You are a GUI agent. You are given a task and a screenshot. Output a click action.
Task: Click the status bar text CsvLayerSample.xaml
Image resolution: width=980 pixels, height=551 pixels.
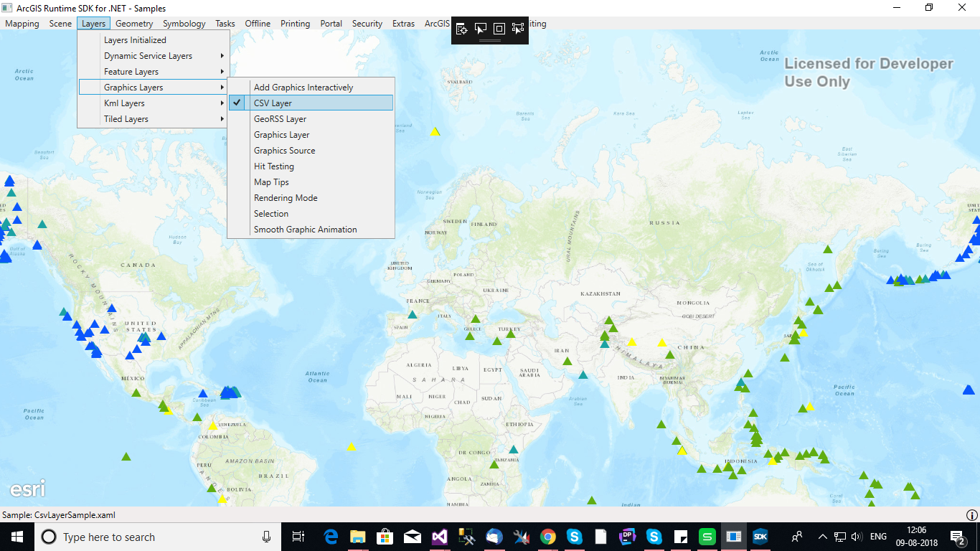(75, 515)
